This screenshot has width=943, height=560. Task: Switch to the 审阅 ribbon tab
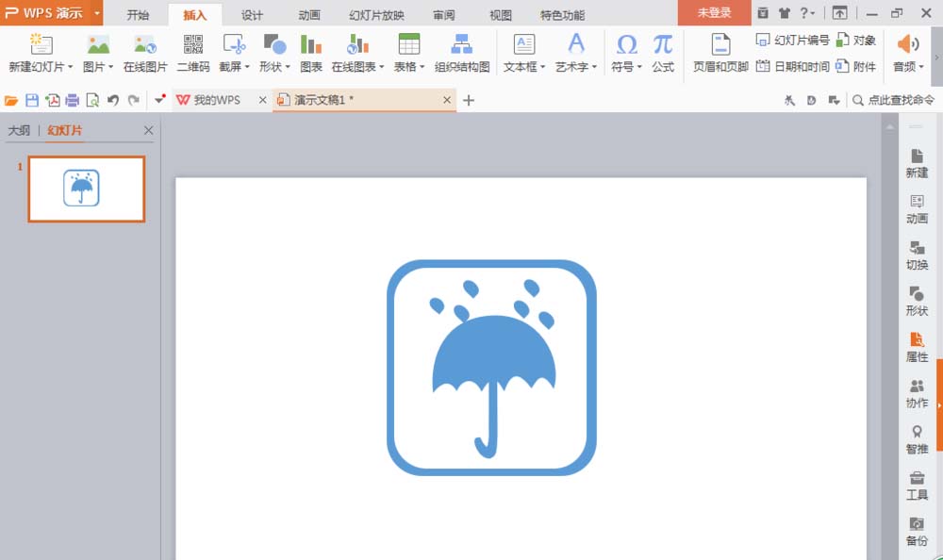(444, 15)
